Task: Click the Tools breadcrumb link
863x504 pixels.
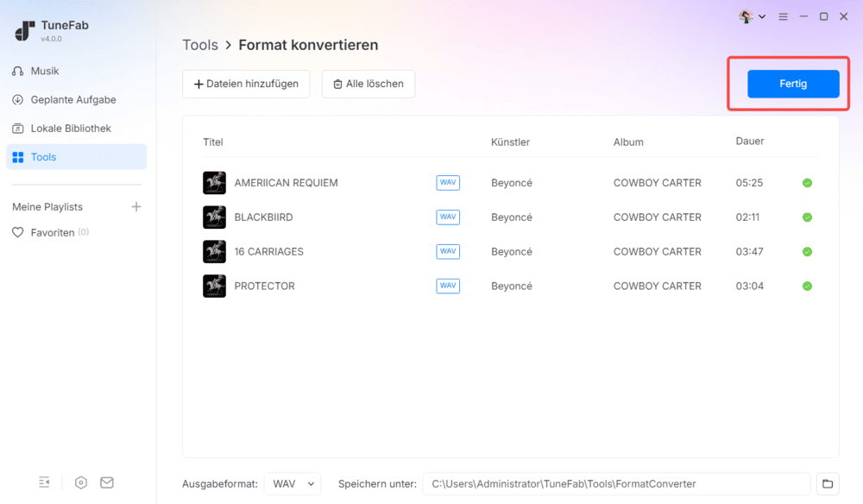Action: pos(200,45)
